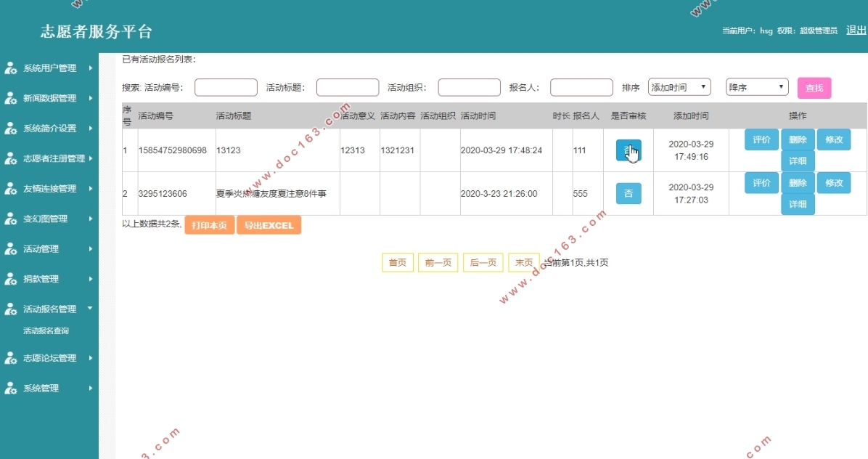Go to 前一页 pagination button
The width and height of the screenshot is (868, 459).
[x=438, y=262]
